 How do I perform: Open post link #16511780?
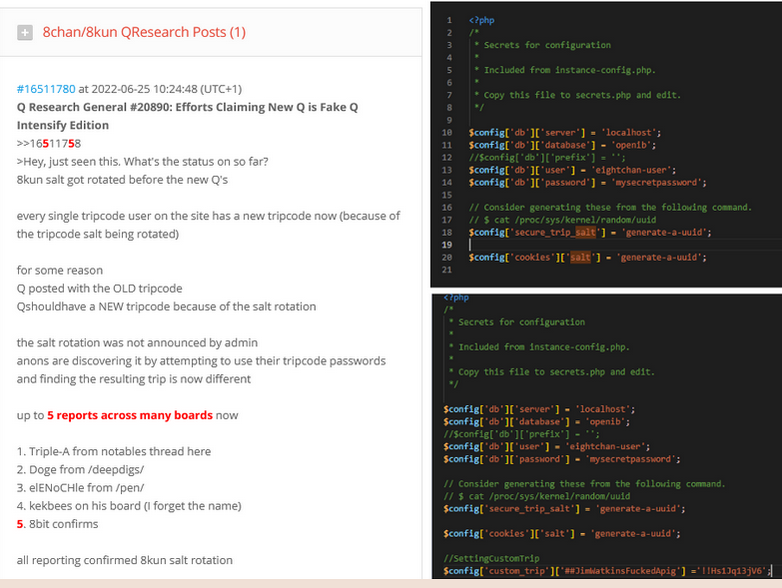46,89
